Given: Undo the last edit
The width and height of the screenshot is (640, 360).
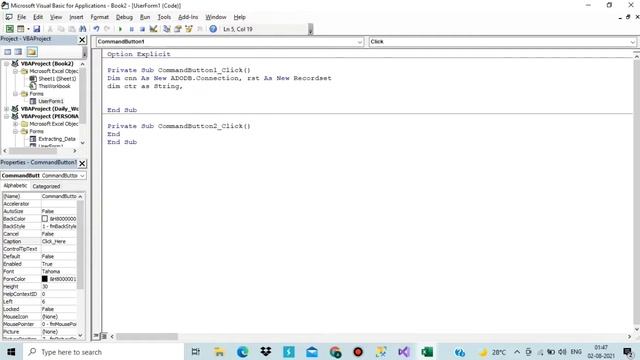Looking at the screenshot, I should tap(96, 29).
